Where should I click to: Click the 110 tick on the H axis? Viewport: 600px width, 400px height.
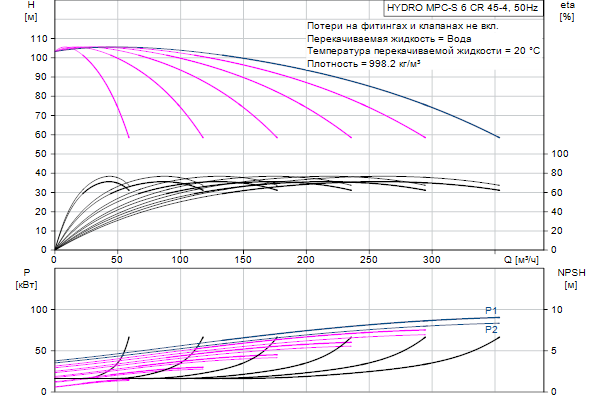40,38
